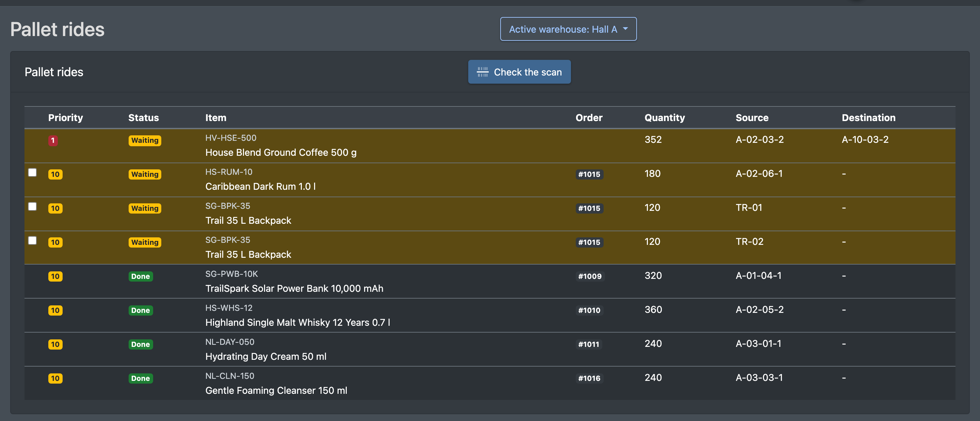The width and height of the screenshot is (980, 421).
Task: Click the Order column header
Action: (589, 118)
